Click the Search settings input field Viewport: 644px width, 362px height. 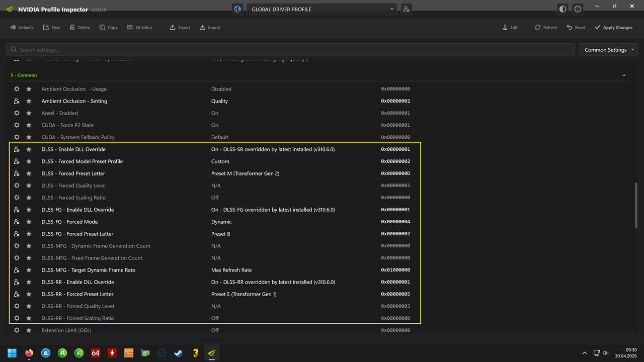click(x=290, y=50)
